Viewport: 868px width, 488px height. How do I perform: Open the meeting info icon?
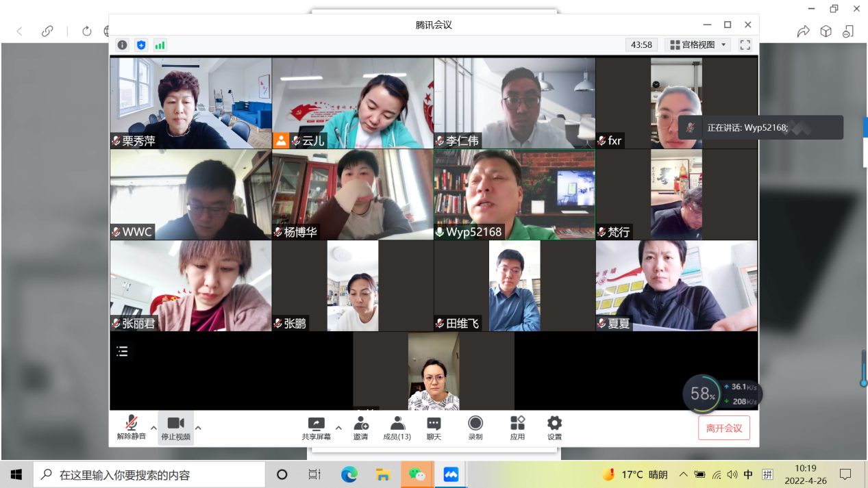[x=122, y=45]
